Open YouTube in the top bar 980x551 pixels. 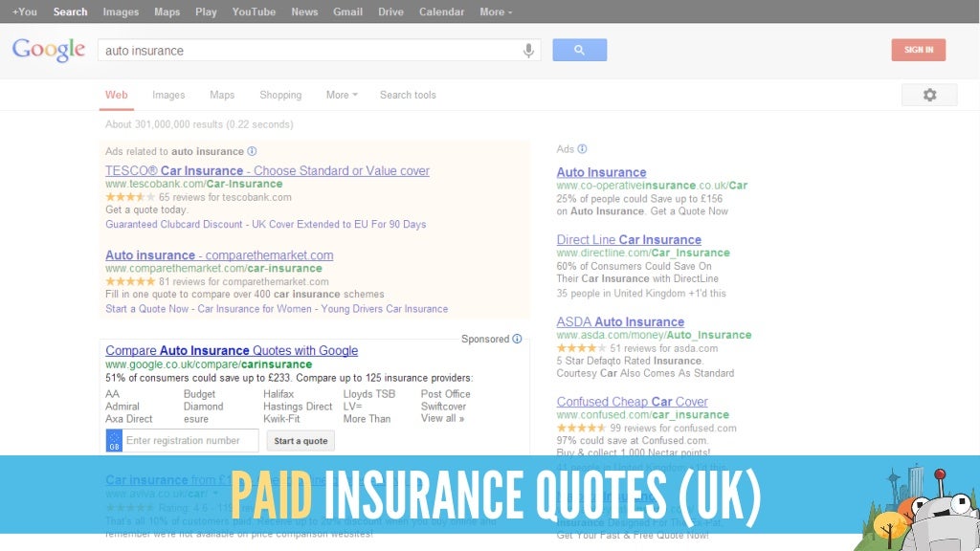254,11
